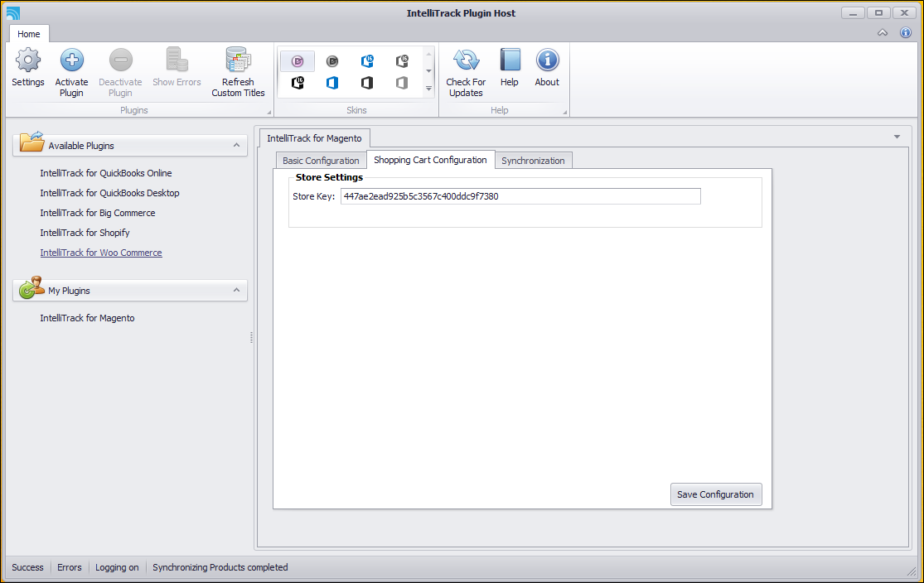
Task: Click the Check For Updates icon
Action: point(466,60)
